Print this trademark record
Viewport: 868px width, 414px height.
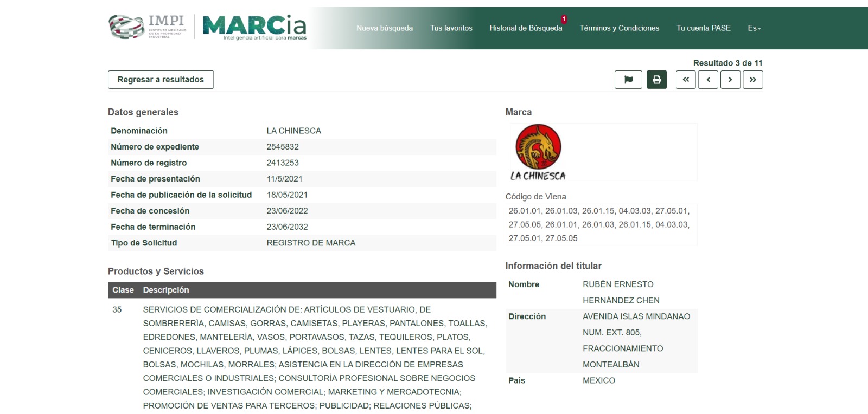[x=656, y=80]
